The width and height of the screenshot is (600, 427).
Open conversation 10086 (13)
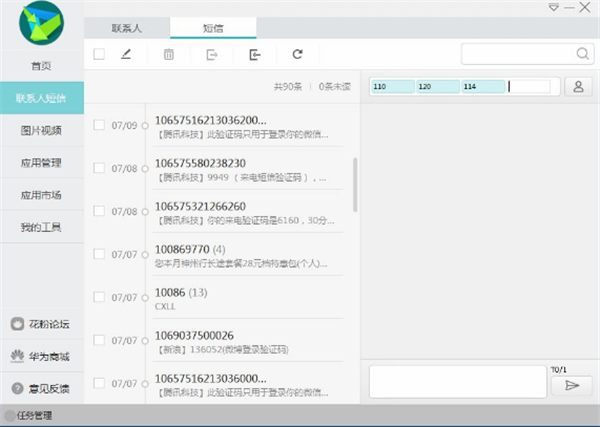pyautogui.click(x=248, y=298)
